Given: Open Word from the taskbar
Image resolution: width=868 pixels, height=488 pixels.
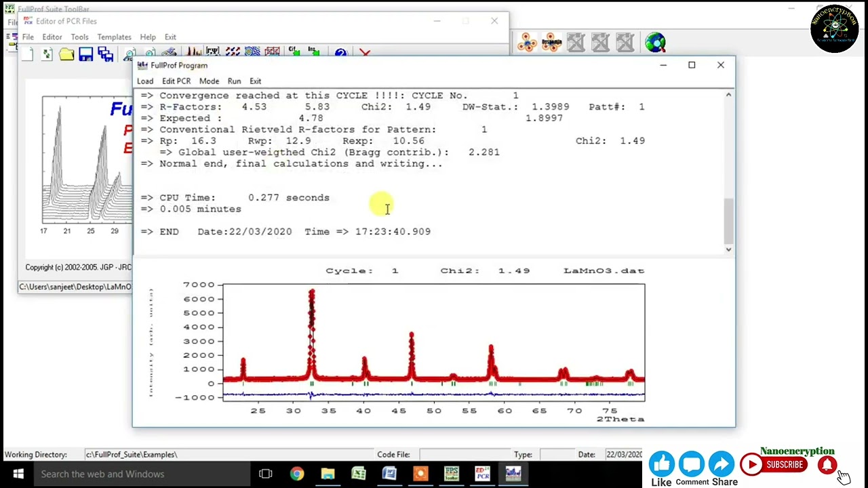Looking at the screenshot, I should tap(389, 474).
